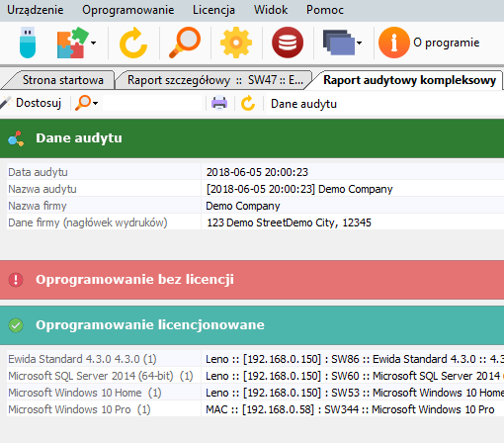Click the red database icon

coord(288,43)
